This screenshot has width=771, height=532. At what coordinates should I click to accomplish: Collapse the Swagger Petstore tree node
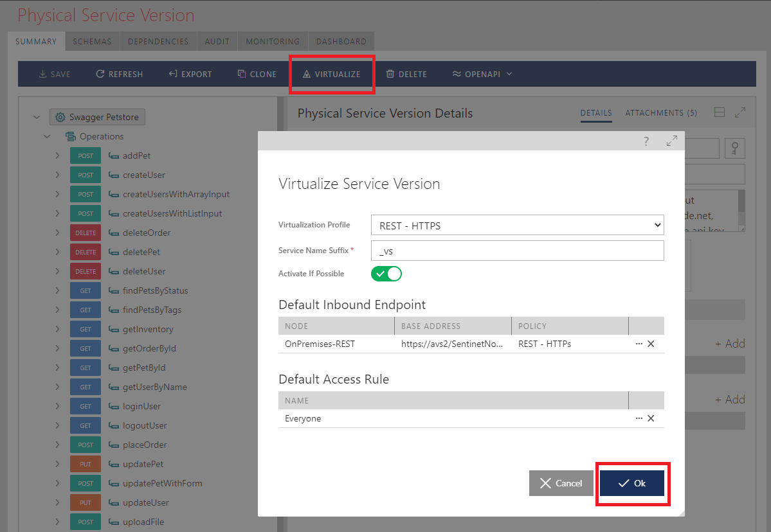[x=37, y=117]
